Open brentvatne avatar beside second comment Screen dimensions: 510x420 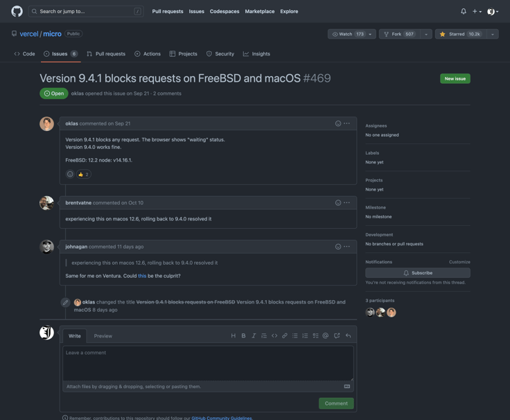coord(47,203)
